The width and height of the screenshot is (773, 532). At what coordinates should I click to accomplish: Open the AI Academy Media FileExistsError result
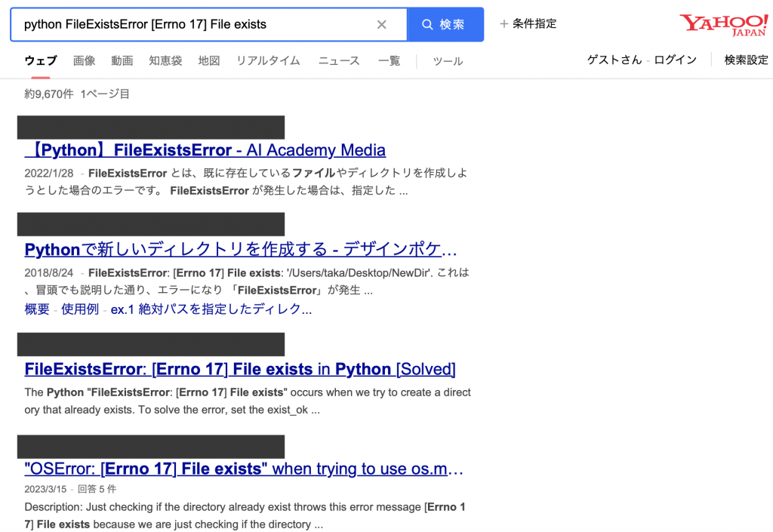205,150
